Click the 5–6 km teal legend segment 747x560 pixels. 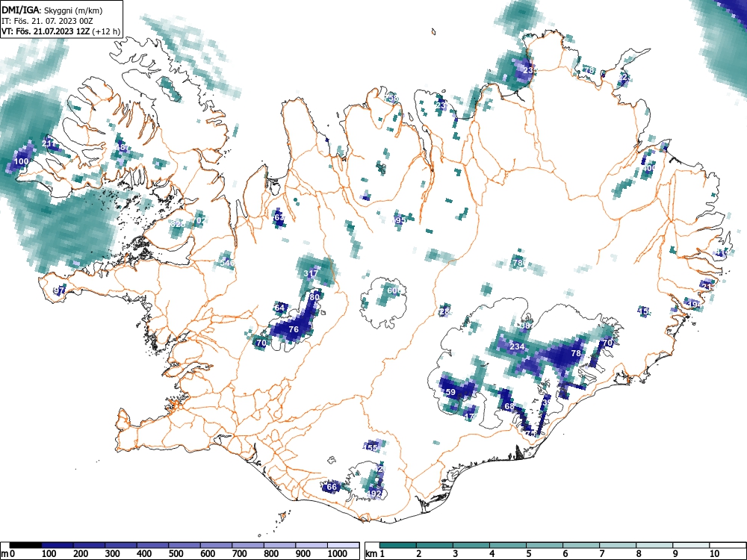pyautogui.click(x=545, y=544)
